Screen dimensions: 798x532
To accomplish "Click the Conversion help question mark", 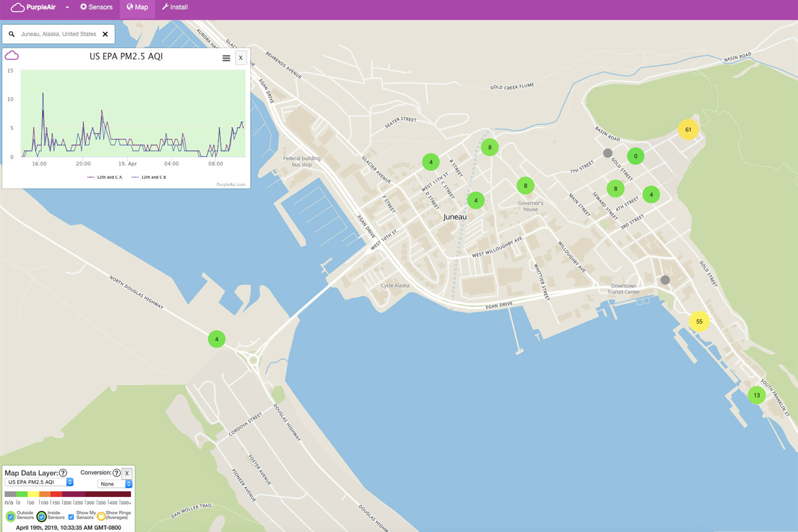I will pyautogui.click(x=116, y=473).
